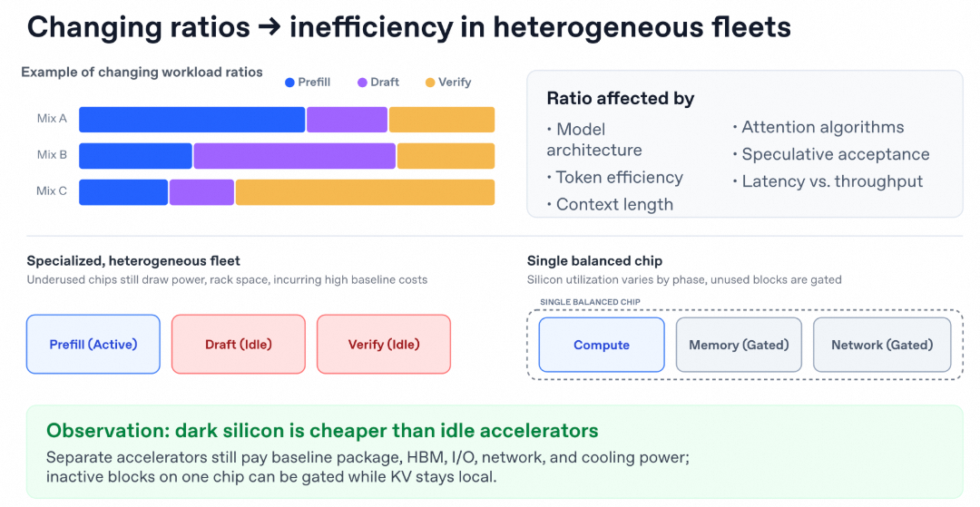Click Mix B purple Draft bar segment

[294, 155]
